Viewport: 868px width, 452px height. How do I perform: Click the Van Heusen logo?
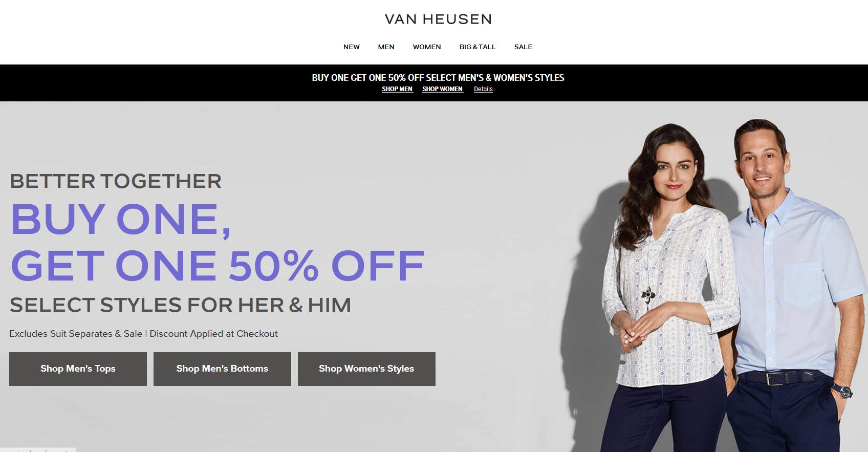tap(438, 19)
